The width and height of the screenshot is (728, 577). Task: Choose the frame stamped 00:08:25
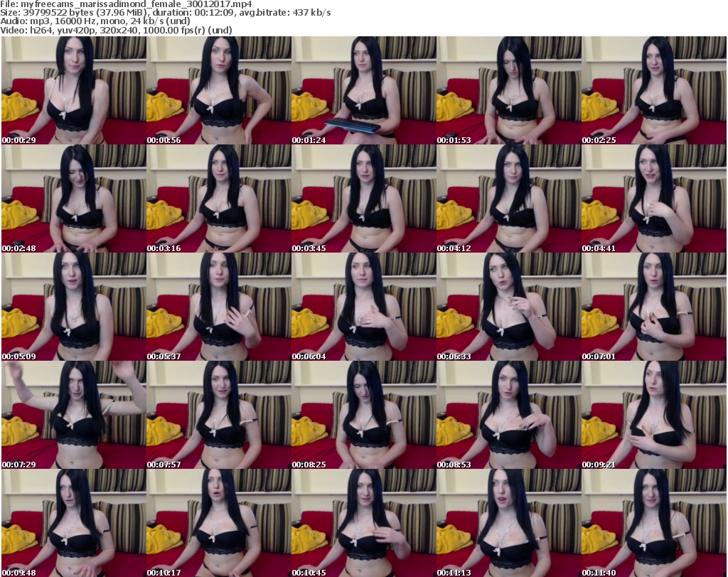point(363,415)
